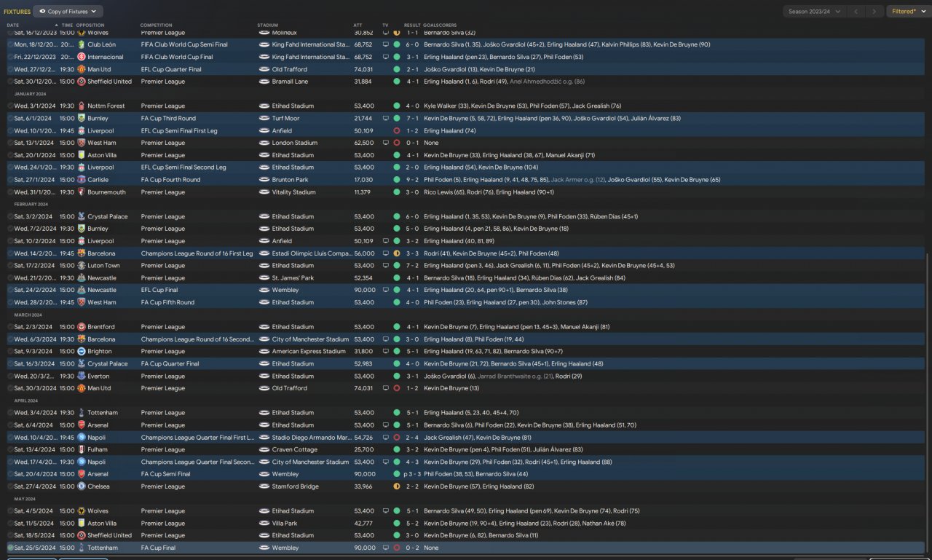Image resolution: width=932 pixels, height=560 pixels.
Task: Go to the previous season with the left arrow
Action: (x=857, y=12)
